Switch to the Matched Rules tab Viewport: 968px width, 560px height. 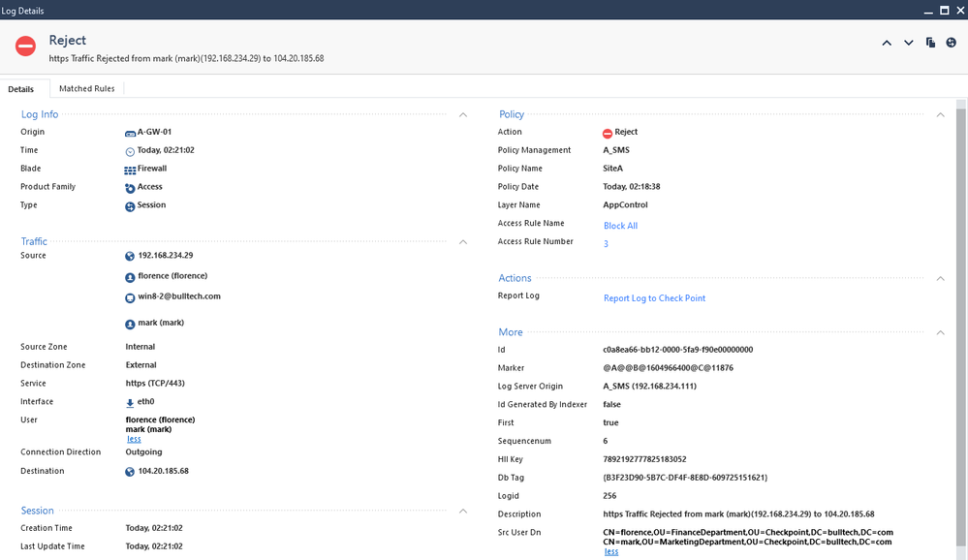click(87, 88)
